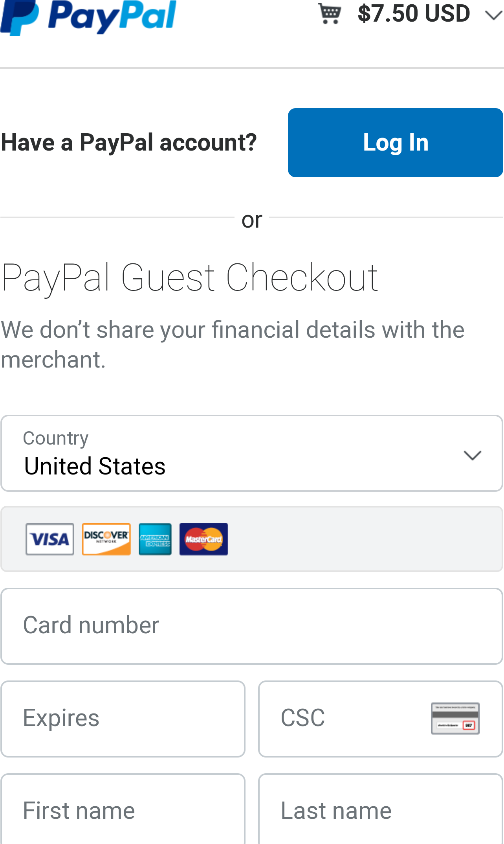Click the shopping cart icon

pyautogui.click(x=330, y=14)
